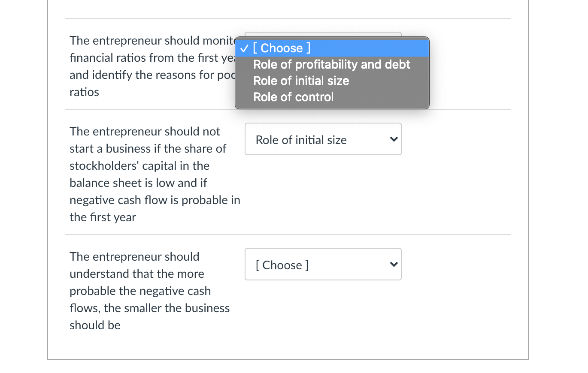Image resolution: width=588 pixels, height=373 pixels.
Task: Click the chevron on the "Role of initial size" dropdown
Action: pyautogui.click(x=394, y=139)
